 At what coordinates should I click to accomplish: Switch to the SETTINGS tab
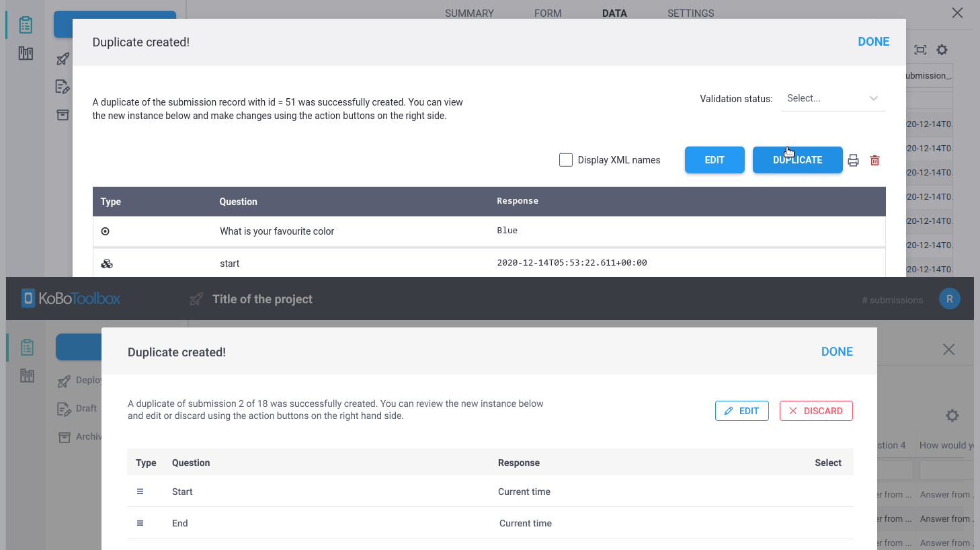point(690,13)
